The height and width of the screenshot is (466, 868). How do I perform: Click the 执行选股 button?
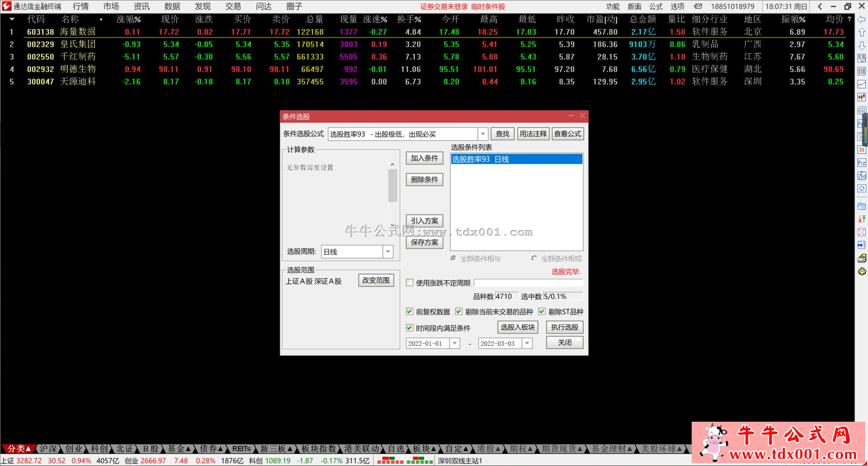click(x=564, y=327)
